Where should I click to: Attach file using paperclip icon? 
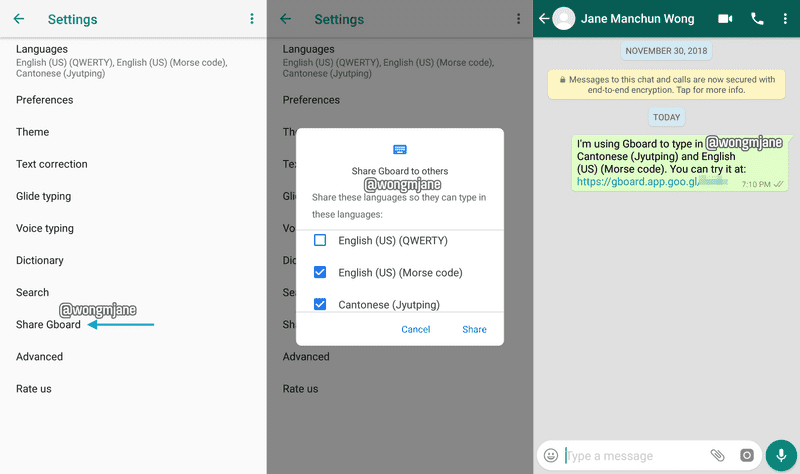[x=717, y=455]
